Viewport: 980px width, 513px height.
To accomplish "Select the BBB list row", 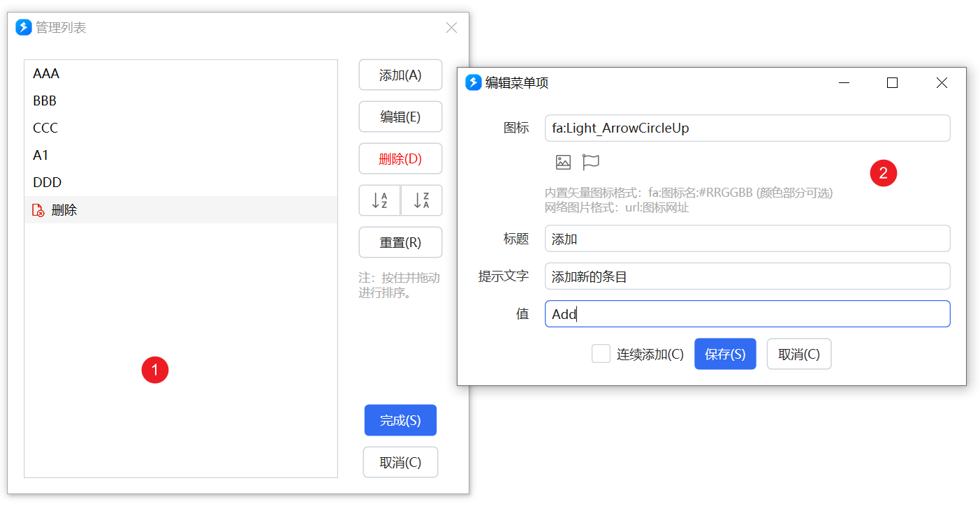I will (x=181, y=101).
